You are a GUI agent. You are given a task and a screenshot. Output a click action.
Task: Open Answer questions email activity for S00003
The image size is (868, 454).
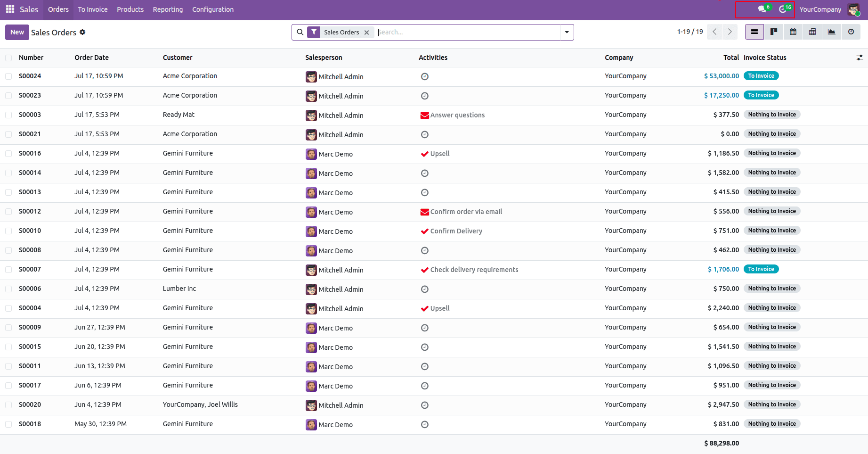(452, 115)
